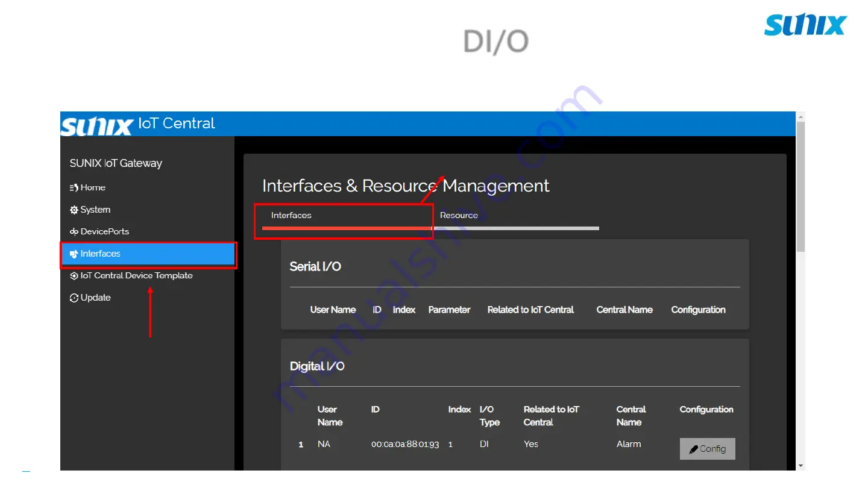Click Serial I/O 'Parameter' column header
This screenshot has width=868, height=488.
click(449, 310)
